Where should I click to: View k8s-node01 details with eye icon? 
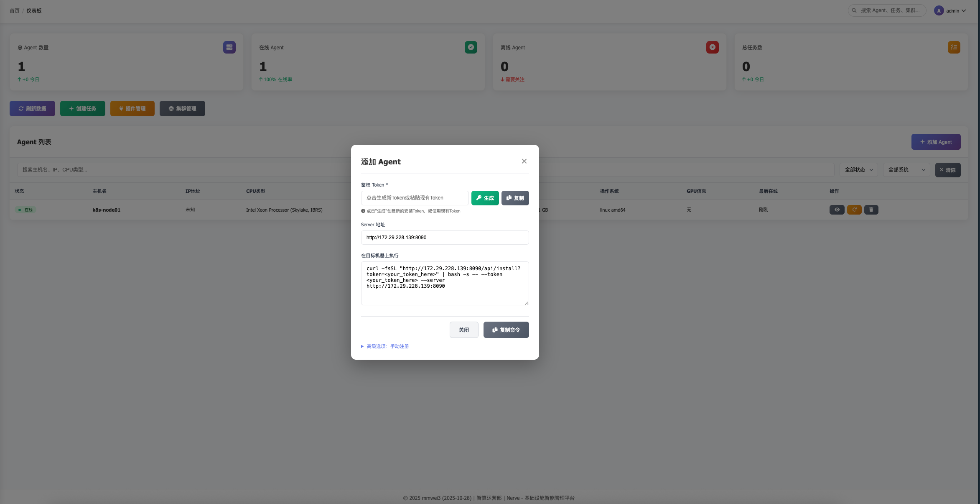(x=837, y=210)
